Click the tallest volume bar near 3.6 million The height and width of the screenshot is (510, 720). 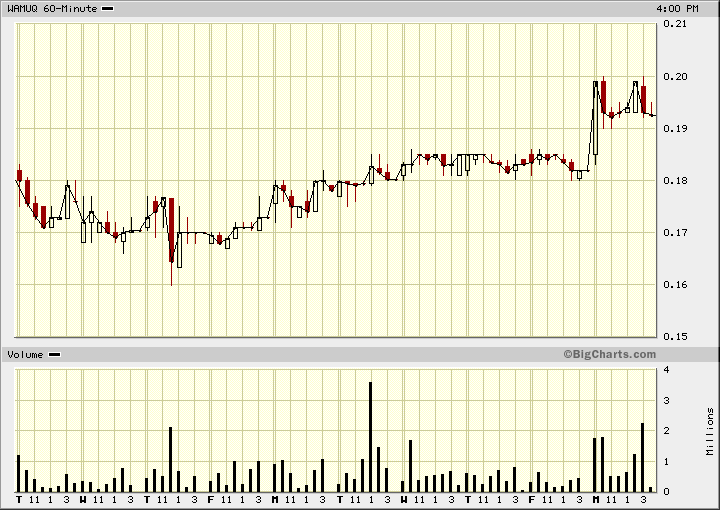point(371,437)
